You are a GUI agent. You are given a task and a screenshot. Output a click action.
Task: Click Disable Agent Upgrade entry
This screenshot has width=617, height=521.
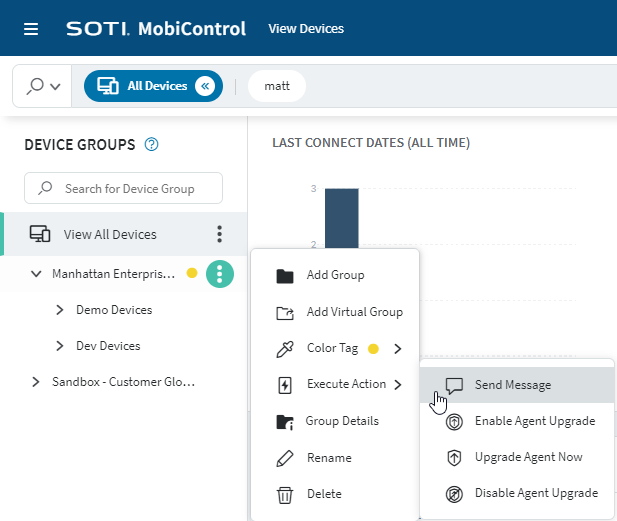tap(536, 493)
